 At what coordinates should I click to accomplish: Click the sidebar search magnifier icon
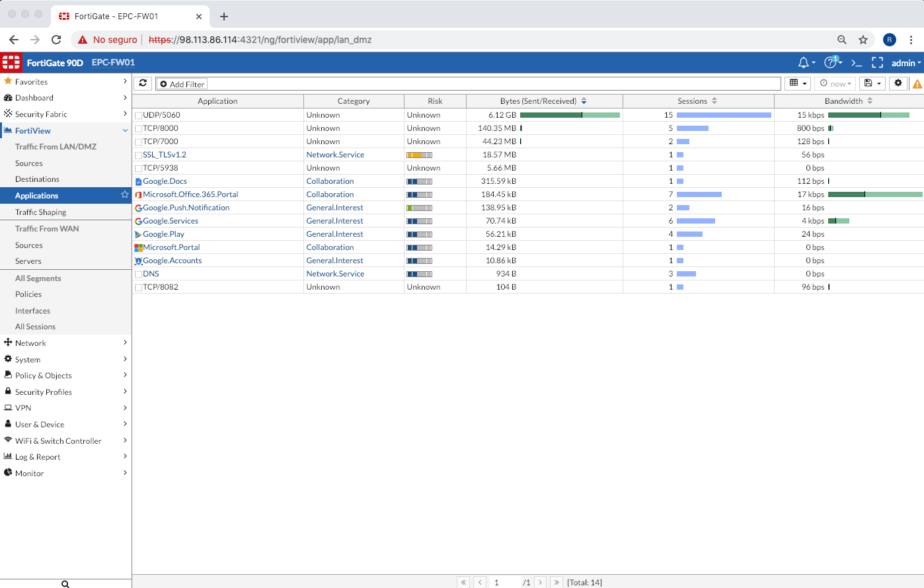tap(65, 583)
